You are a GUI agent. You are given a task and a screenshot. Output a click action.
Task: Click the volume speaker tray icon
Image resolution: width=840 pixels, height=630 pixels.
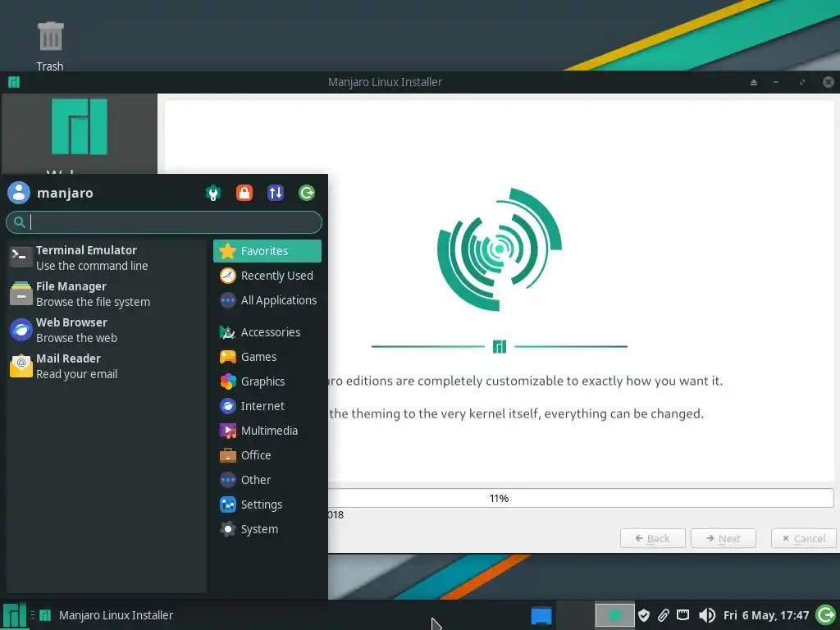[x=706, y=615]
